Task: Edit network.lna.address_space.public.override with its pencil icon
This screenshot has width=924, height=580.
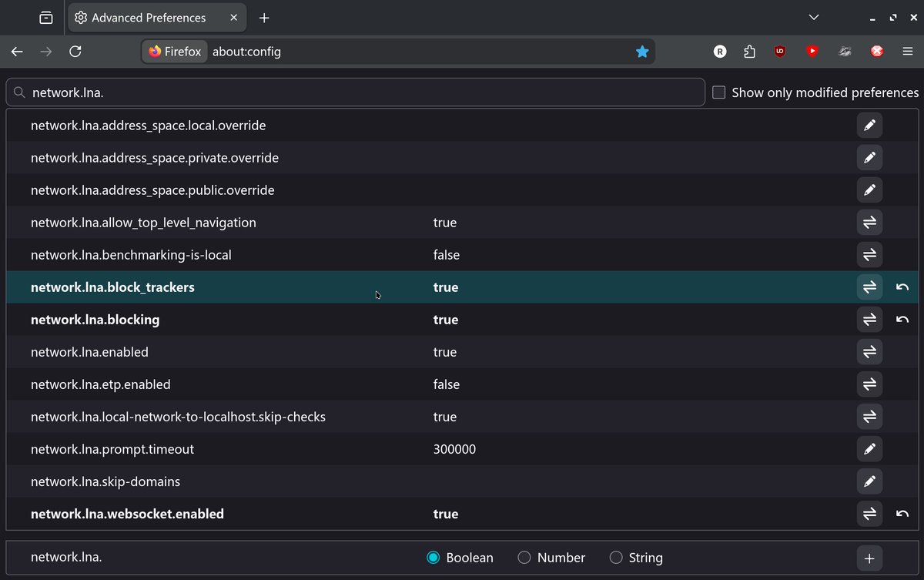Action: (x=869, y=190)
